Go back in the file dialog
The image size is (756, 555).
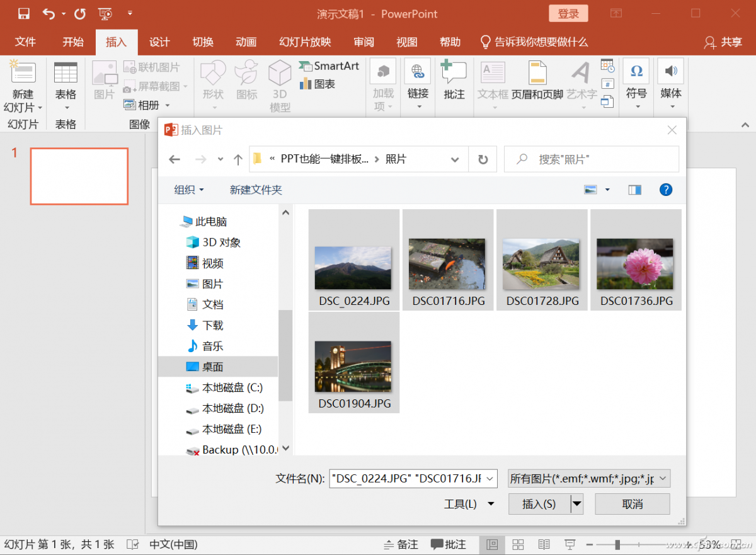click(175, 159)
